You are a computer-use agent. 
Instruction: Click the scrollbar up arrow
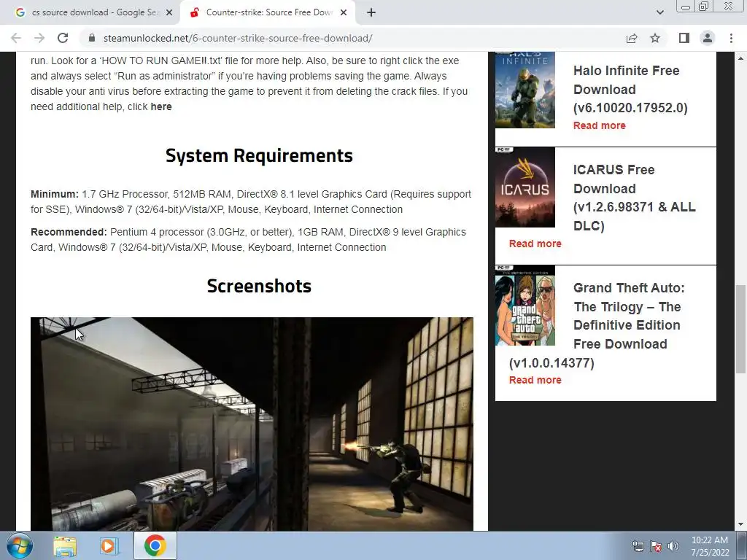pos(740,58)
